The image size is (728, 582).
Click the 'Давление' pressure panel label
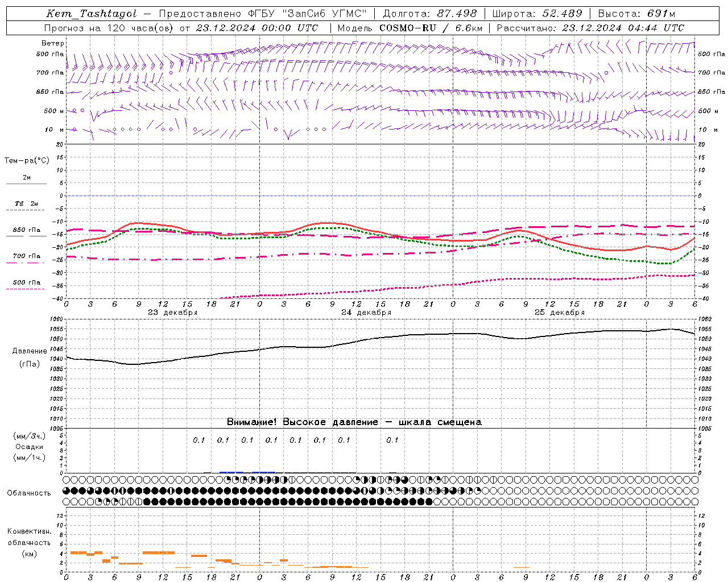click(30, 351)
